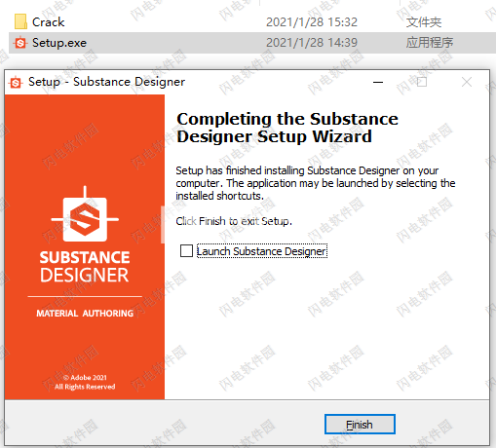This screenshot has height=448, width=496.
Task: Click the Completing the Substance Designer heading
Action: click(x=287, y=128)
